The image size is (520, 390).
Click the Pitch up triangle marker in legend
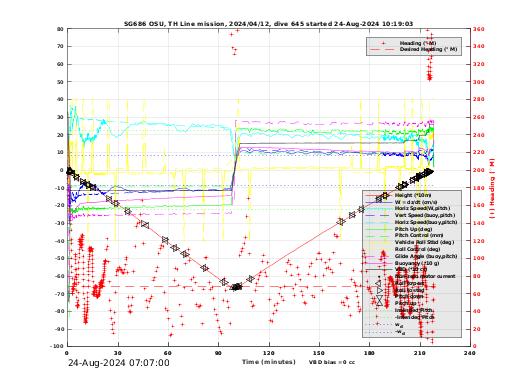coord(379,303)
